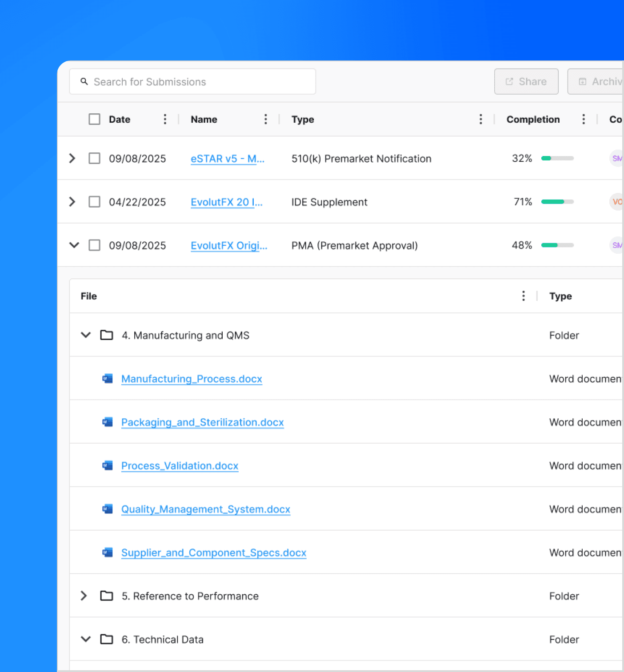Click the 71% completion progress bar
This screenshot has width=624, height=672.
coord(557,202)
